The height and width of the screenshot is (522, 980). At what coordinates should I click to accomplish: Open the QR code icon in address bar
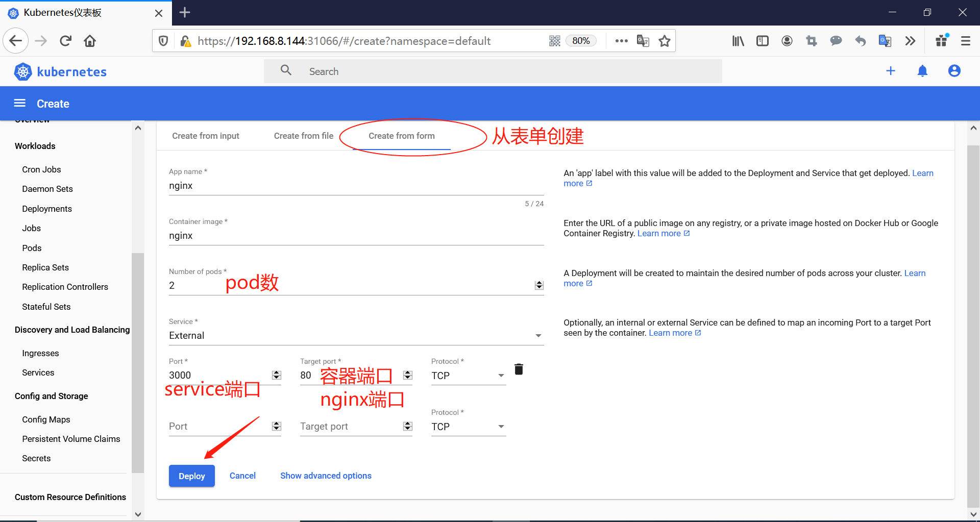[555, 41]
